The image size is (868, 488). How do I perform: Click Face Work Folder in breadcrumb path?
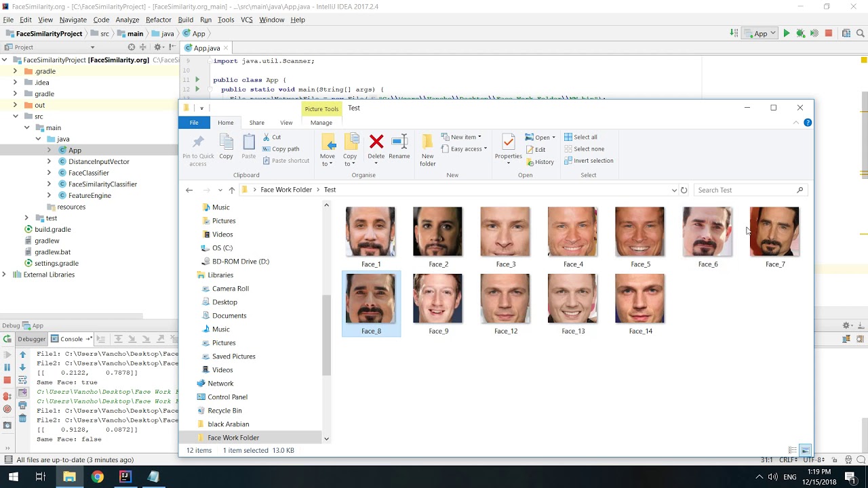[x=286, y=190]
